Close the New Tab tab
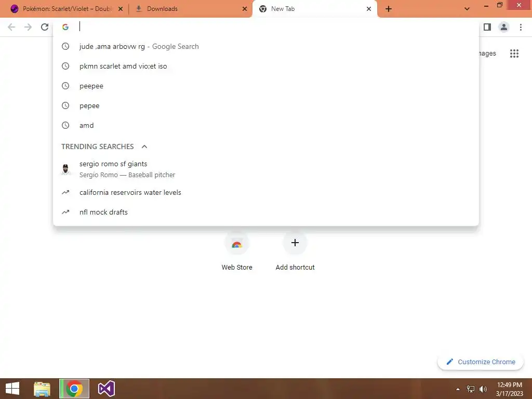 [369, 9]
